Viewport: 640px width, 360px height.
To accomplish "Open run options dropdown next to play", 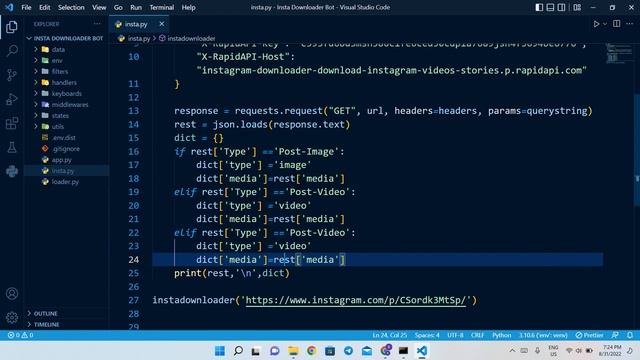I will (605, 24).
